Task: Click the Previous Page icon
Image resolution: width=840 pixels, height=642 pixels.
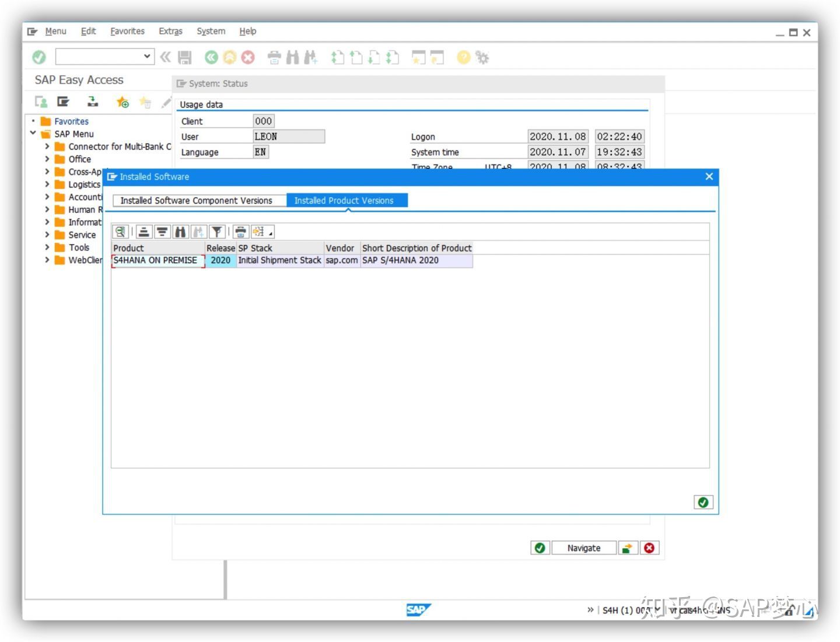Action: pos(356,57)
